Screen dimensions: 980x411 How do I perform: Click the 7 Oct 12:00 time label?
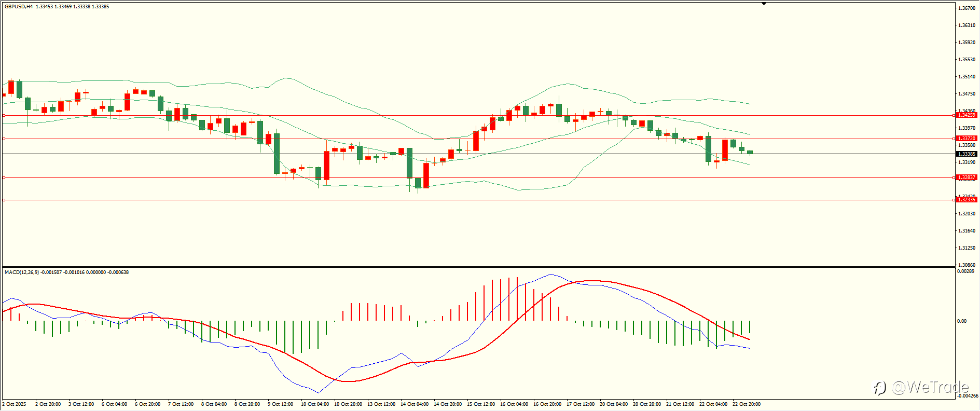coord(181,404)
